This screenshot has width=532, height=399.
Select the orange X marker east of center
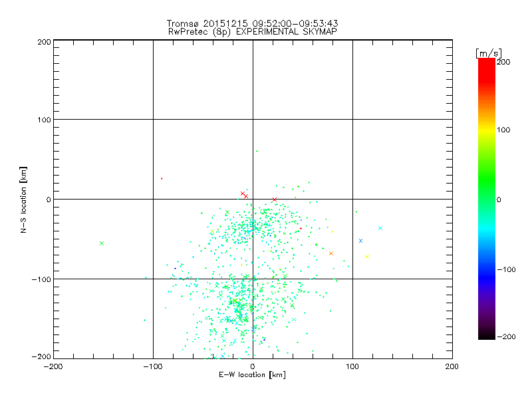[331, 253]
